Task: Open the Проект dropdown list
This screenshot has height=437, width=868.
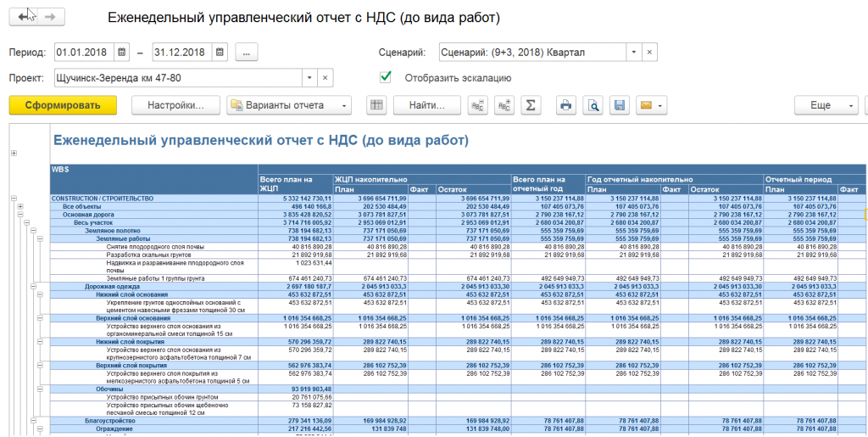Action: [308, 78]
